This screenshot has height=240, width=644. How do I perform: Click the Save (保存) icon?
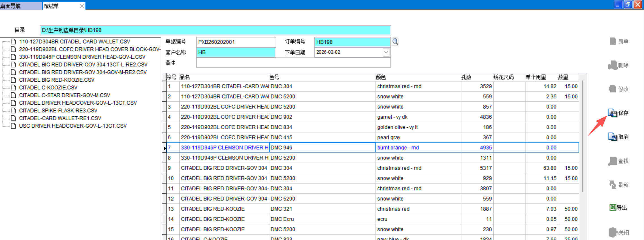coord(613,113)
